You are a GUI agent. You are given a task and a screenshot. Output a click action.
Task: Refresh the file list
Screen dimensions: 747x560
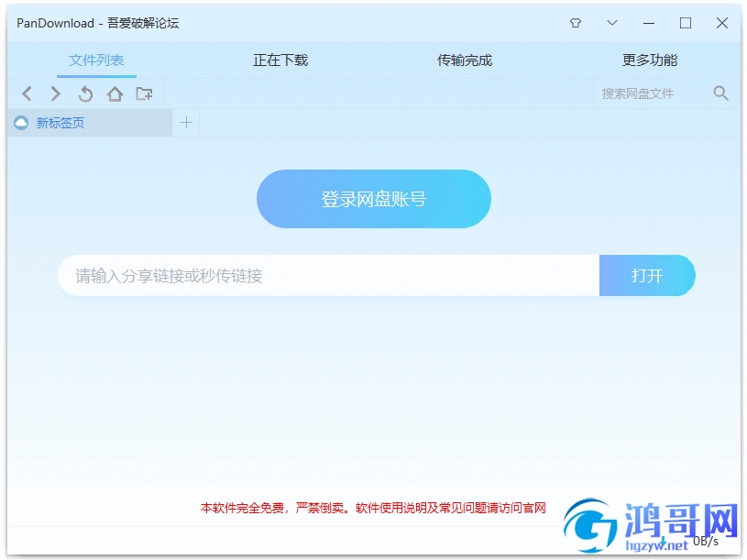tap(85, 93)
